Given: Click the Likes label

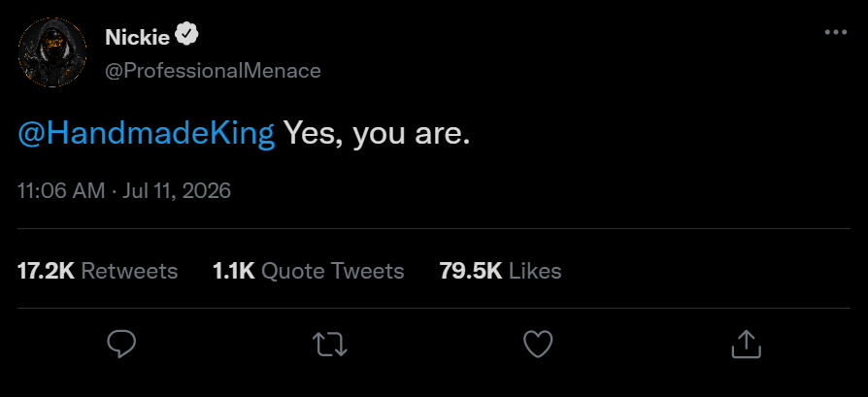Looking at the screenshot, I should (x=535, y=272).
